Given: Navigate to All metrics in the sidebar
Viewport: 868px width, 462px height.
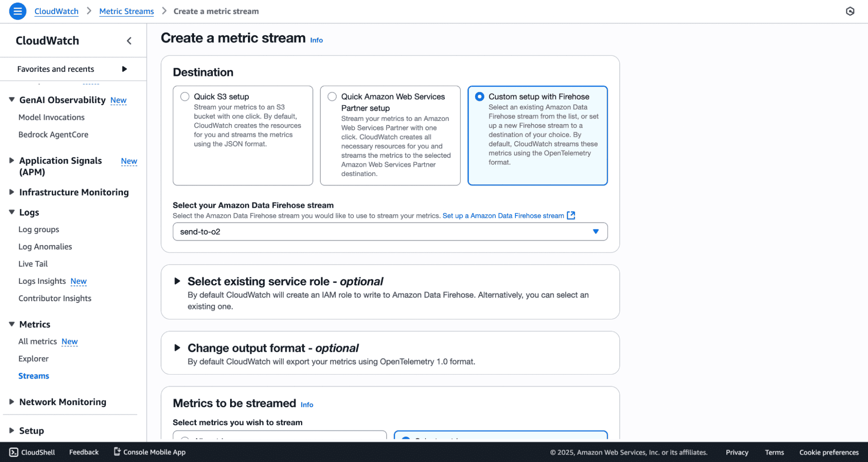Looking at the screenshot, I should (x=37, y=341).
